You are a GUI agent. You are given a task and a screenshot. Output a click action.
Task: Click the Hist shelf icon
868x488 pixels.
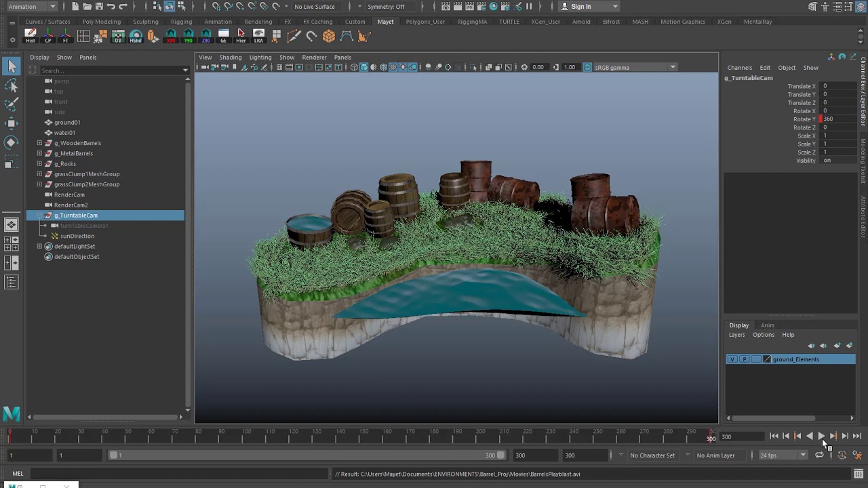[31, 36]
